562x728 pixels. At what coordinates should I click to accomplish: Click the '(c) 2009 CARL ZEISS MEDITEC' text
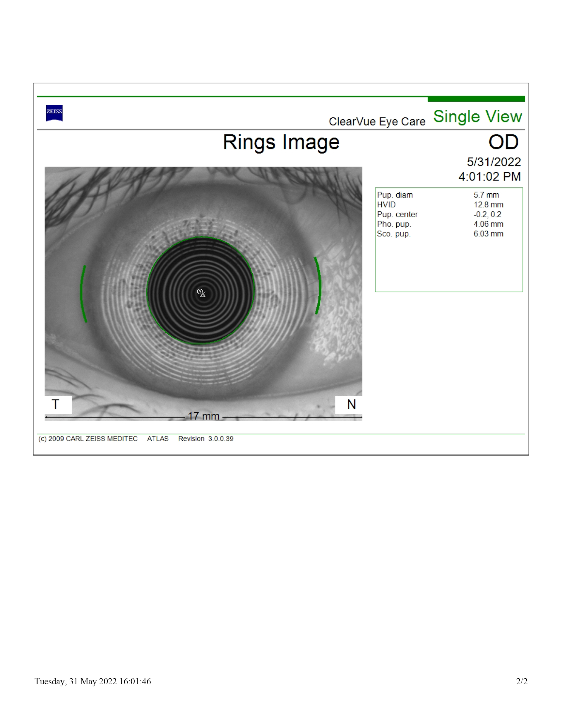[x=88, y=439]
